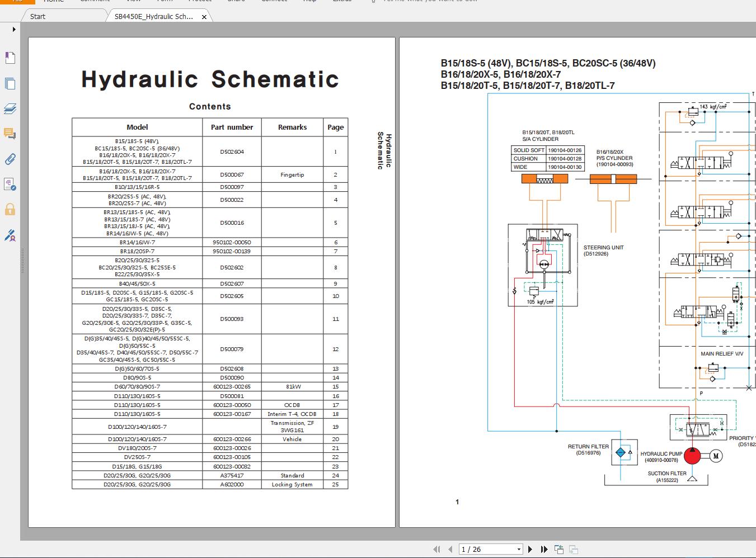Click the 'Part number' column header
Viewport: 756px width, 558px height.
(x=232, y=127)
